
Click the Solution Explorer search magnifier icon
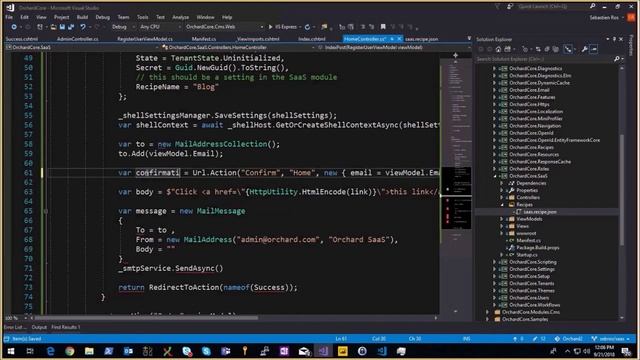tap(616, 59)
